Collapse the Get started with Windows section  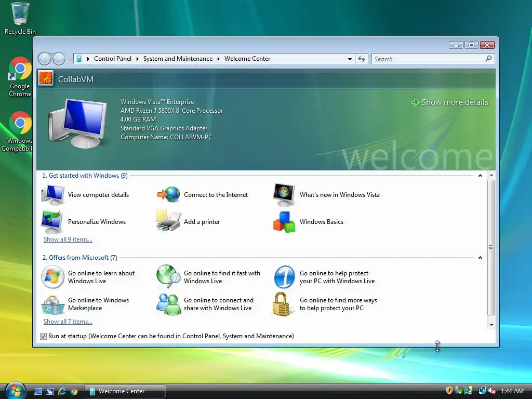click(x=480, y=176)
